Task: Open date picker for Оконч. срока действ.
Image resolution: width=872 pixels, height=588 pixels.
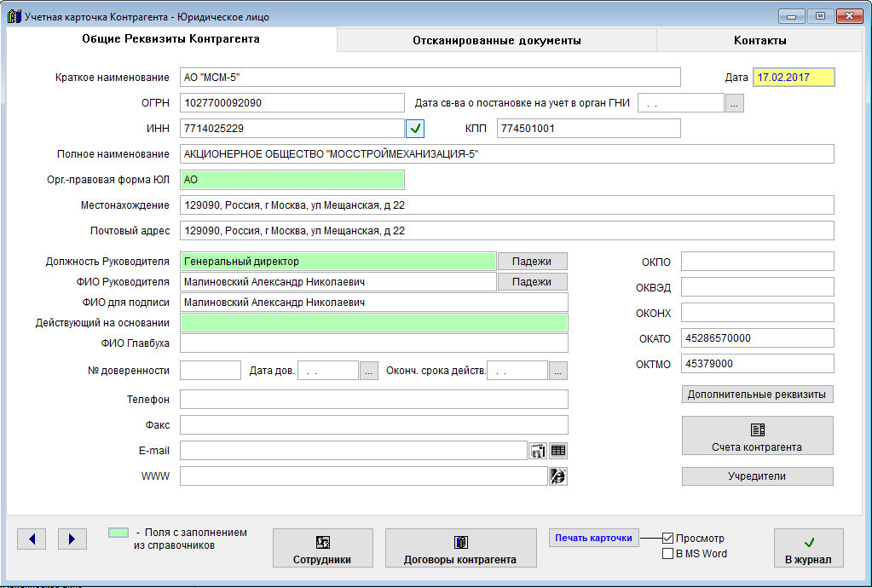Action: coord(557,371)
